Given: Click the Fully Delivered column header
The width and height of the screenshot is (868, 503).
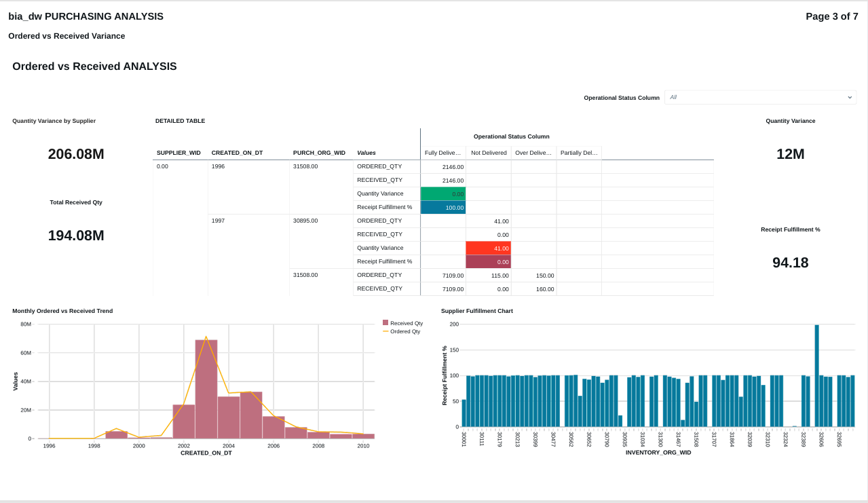Looking at the screenshot, I should pyautogui.click(x=443, y=153).
